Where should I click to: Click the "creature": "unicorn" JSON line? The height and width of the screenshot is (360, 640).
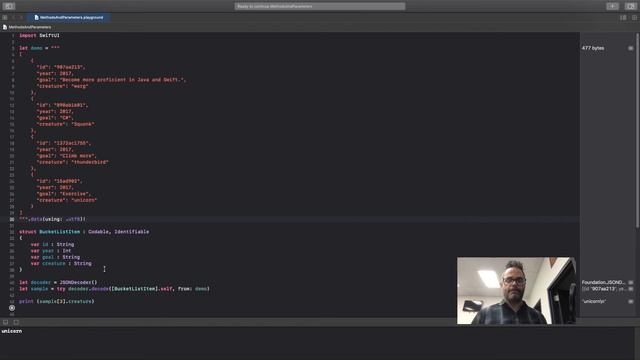tap(67, 200)
